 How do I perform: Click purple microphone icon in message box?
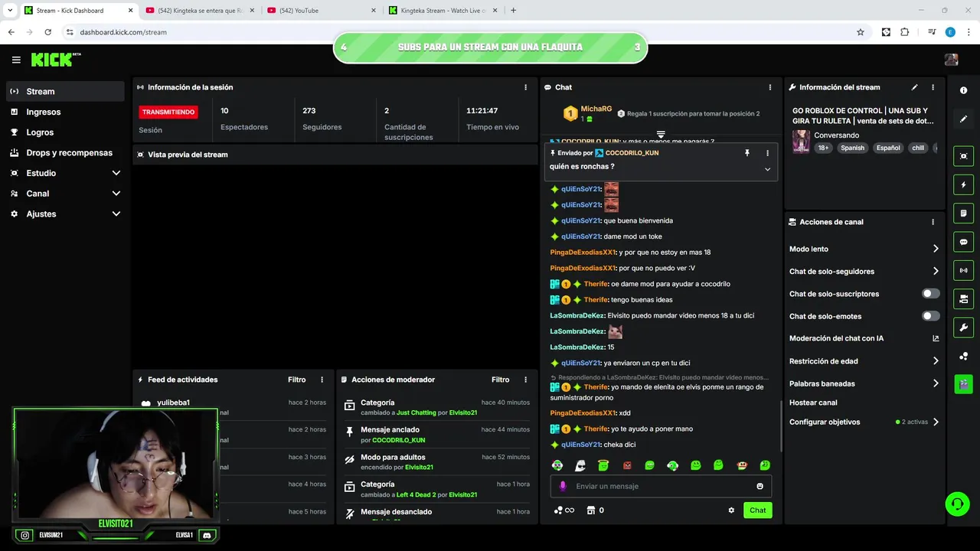coord(563,486)
